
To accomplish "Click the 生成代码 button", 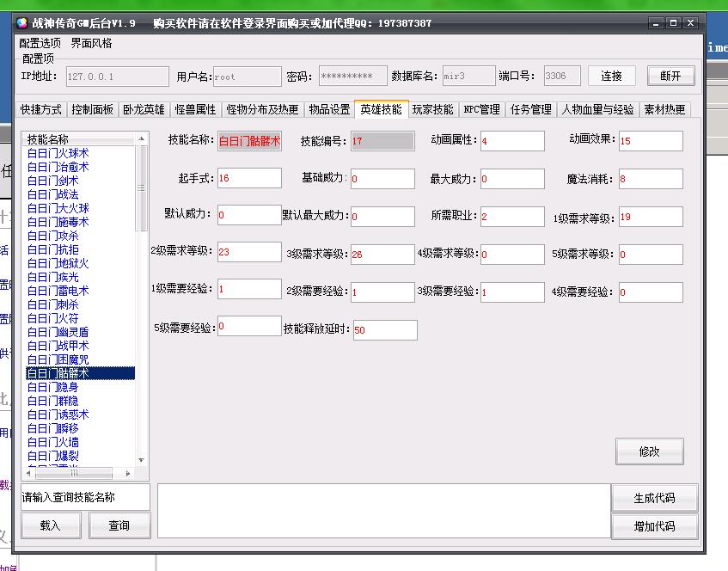I will (x=654, y=498).
